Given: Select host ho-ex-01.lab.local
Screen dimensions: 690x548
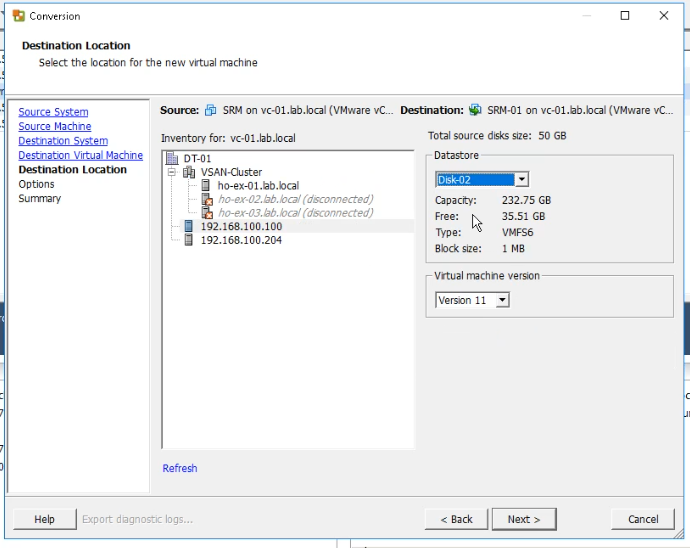Looking at the screenshot, I should coord(258,186).
